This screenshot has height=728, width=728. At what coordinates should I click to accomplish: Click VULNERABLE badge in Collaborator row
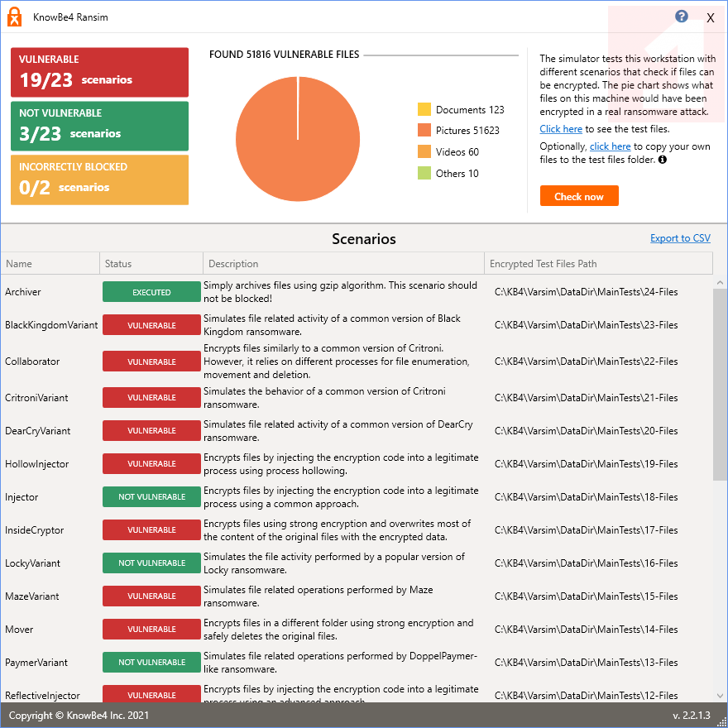(151, 362)
